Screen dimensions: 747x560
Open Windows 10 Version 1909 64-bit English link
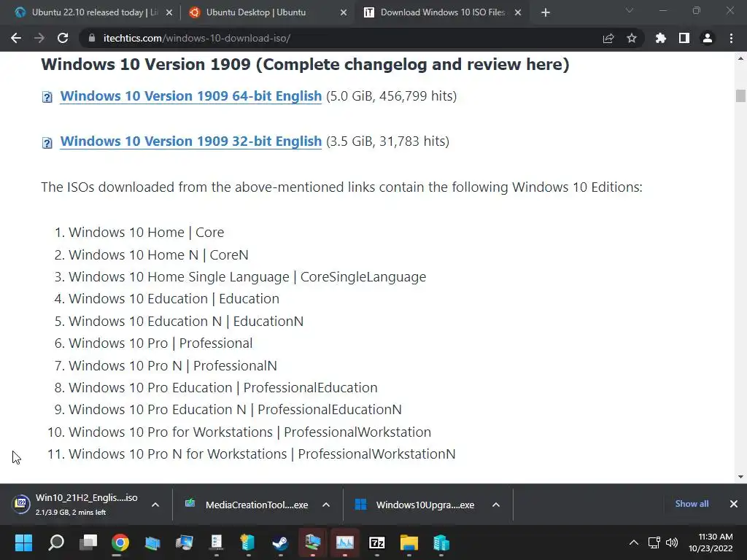pyautogui.click(x=190, y=96)
